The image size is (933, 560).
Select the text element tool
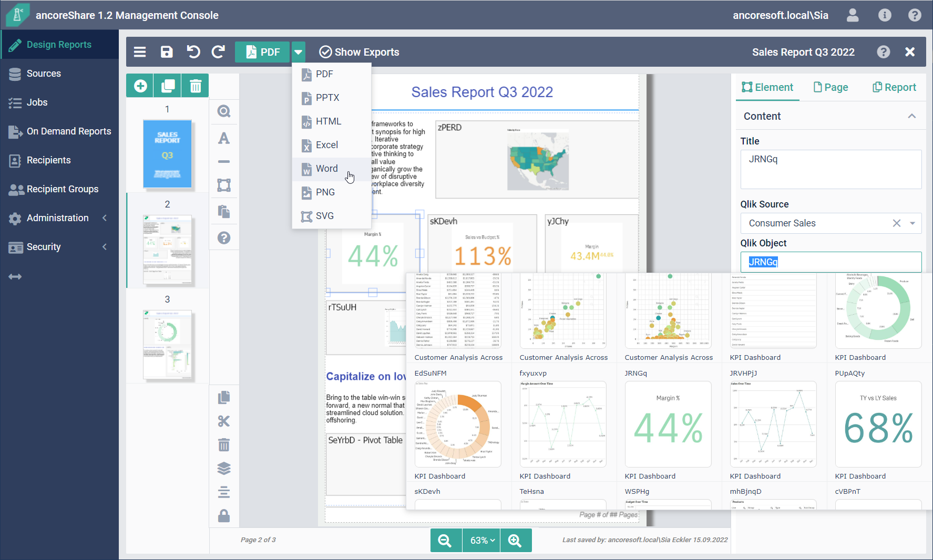coord(224,138)
